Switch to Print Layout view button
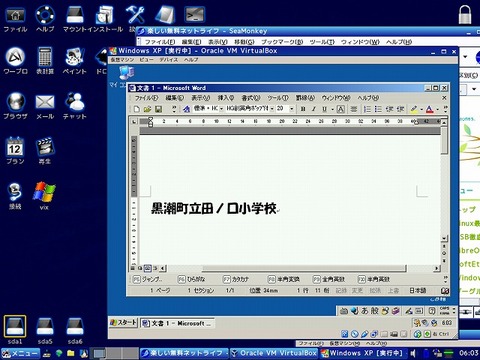Image resolution: width=480 pixels, height=360 pixels. [147, 268]
